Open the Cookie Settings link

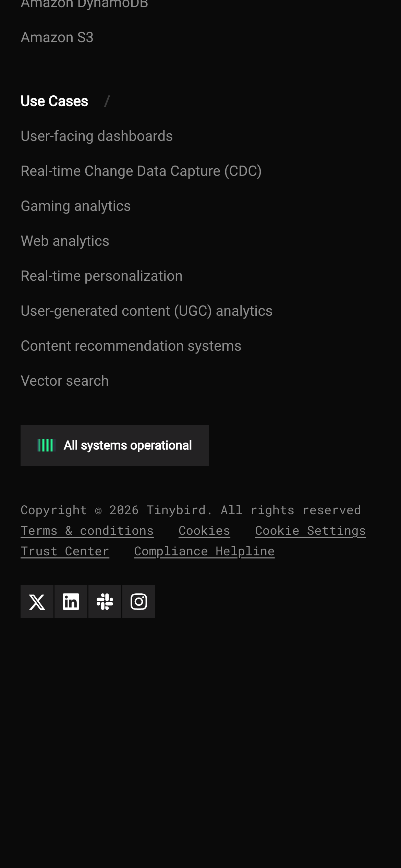(x=310, y=531)
